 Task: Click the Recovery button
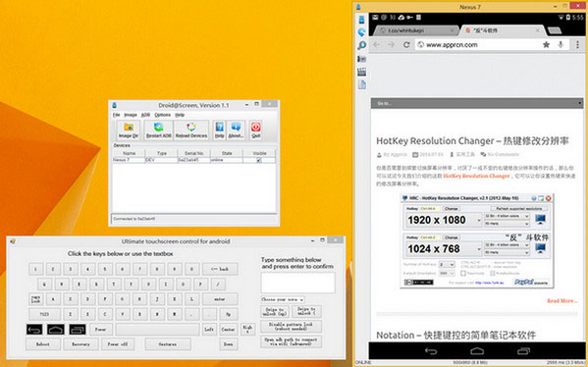point(80,343)
